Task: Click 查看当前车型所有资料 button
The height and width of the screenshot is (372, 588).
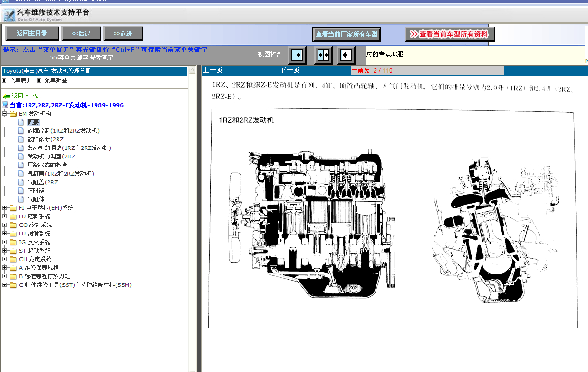Action: (x=450, y=34)
